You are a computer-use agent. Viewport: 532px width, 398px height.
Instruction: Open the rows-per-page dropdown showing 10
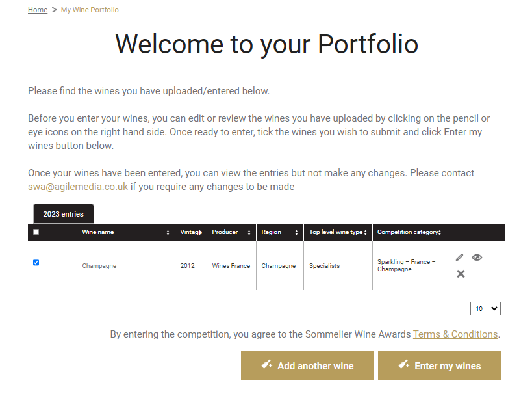(x=485, y=308)
